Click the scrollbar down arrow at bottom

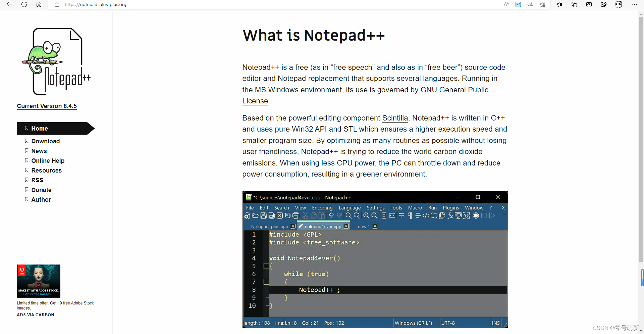coord(641,331)
